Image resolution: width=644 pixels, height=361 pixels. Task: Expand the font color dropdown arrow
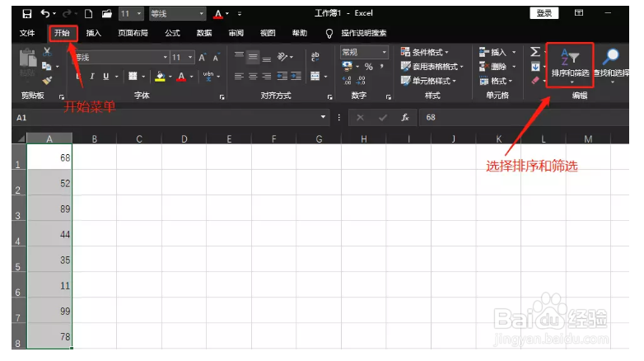(x=191, y=77)
